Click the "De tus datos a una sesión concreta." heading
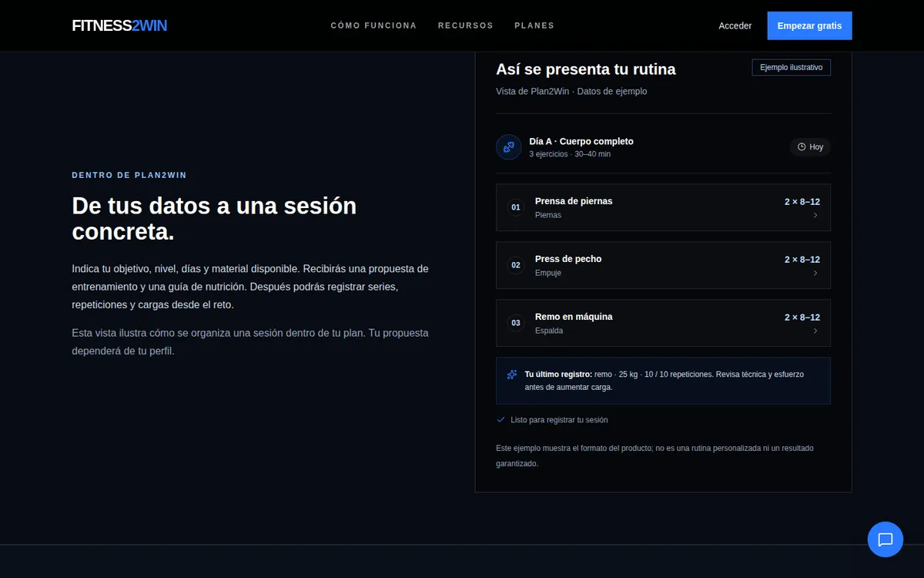924x578 pixels. [x=214, y=218]
